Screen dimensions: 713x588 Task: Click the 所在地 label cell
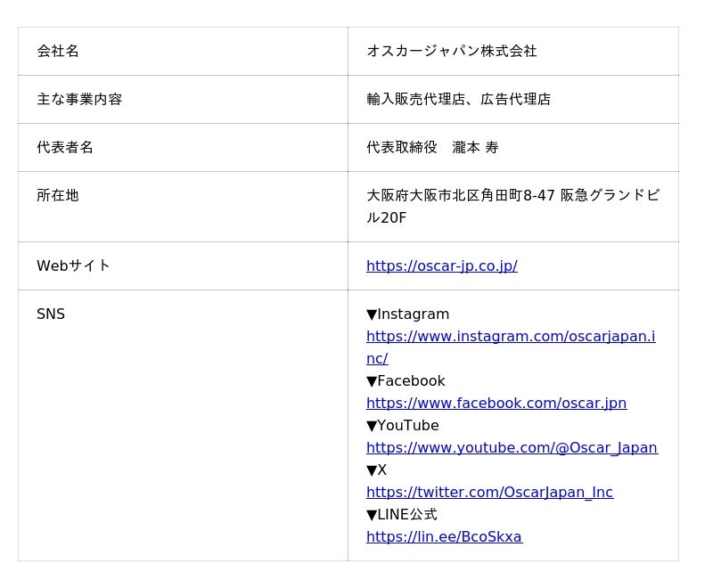[58, 196]
